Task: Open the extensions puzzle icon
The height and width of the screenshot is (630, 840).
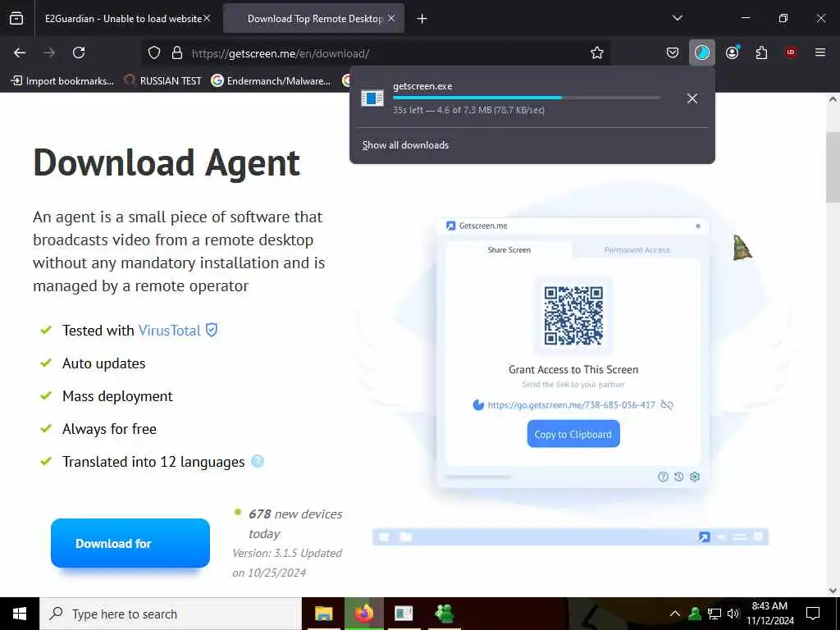Action: tap(761, 52)
